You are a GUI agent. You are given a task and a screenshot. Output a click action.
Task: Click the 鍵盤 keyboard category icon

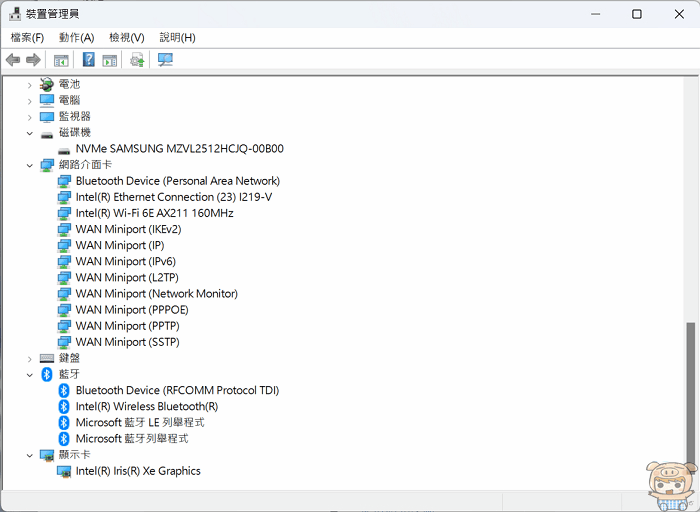pos(47,358)
